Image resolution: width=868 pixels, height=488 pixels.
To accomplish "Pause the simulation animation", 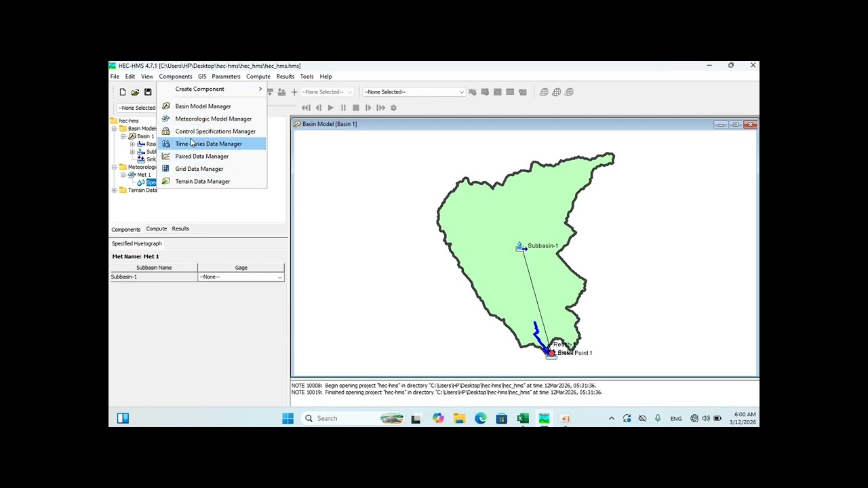I will (x=343, y=108).
